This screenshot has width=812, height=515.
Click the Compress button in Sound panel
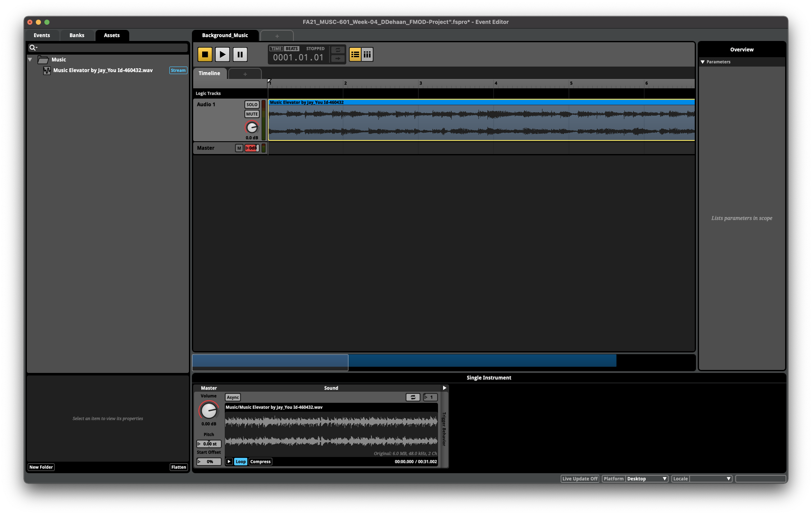(x=260, y=461)
